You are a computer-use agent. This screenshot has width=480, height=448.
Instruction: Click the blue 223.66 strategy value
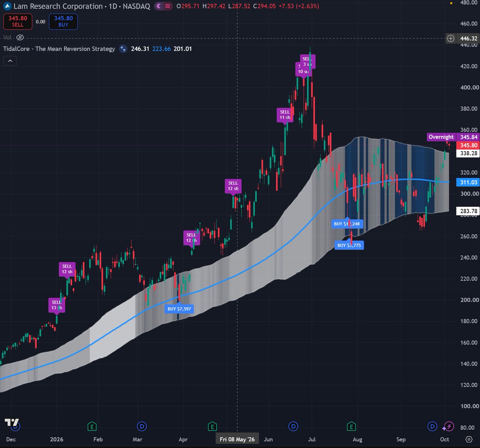point(162,49)
